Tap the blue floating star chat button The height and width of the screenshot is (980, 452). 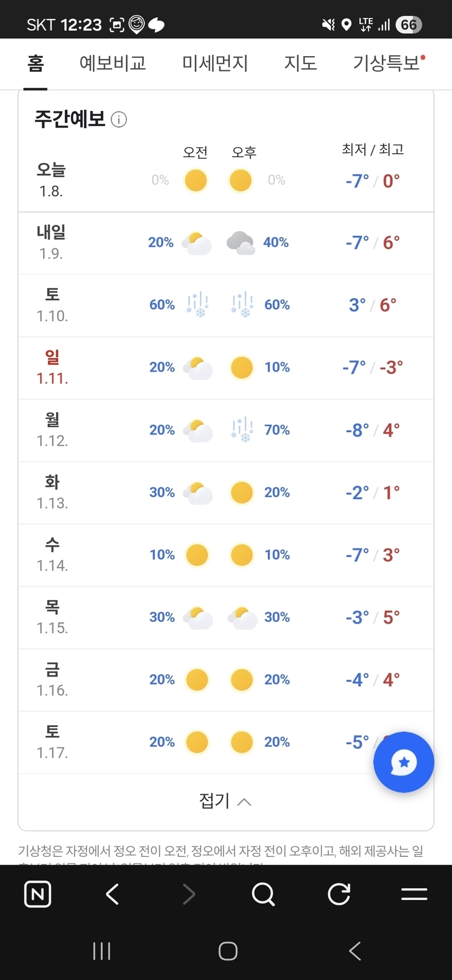(x=404, y=762)
